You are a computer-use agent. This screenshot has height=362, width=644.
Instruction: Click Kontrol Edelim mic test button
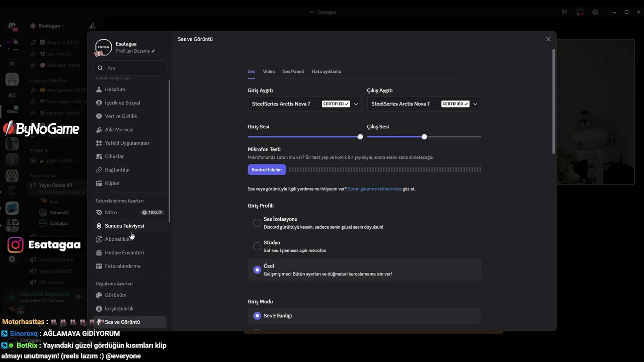tap(267, 170)
